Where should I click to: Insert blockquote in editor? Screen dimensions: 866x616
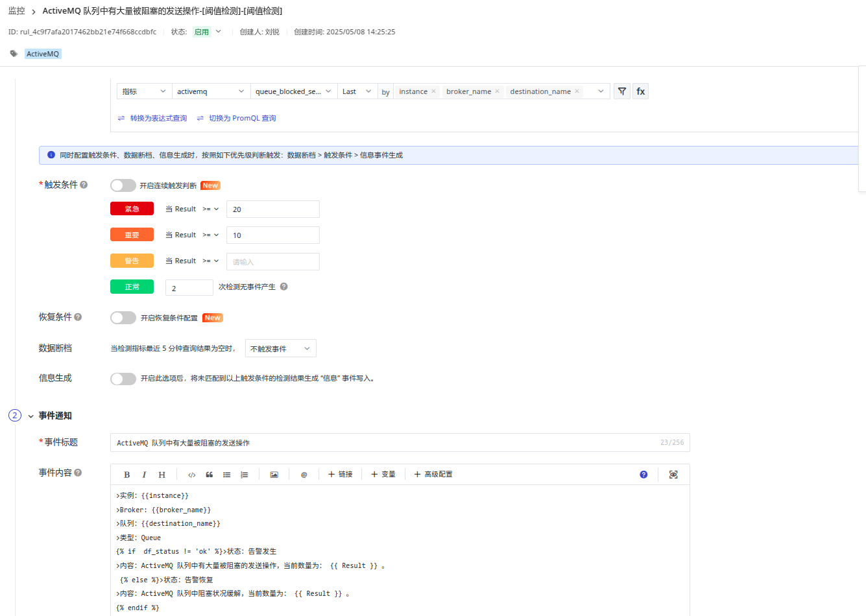click(x=209, y=475)
